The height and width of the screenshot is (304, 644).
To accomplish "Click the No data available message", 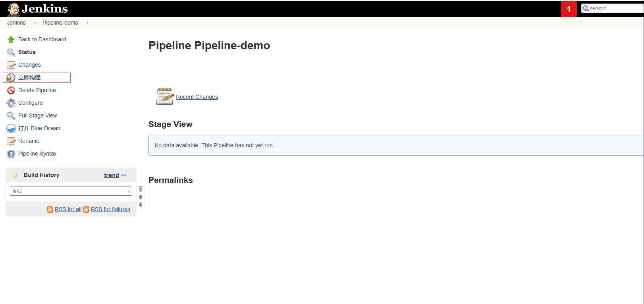I will [x=214, y=145].
